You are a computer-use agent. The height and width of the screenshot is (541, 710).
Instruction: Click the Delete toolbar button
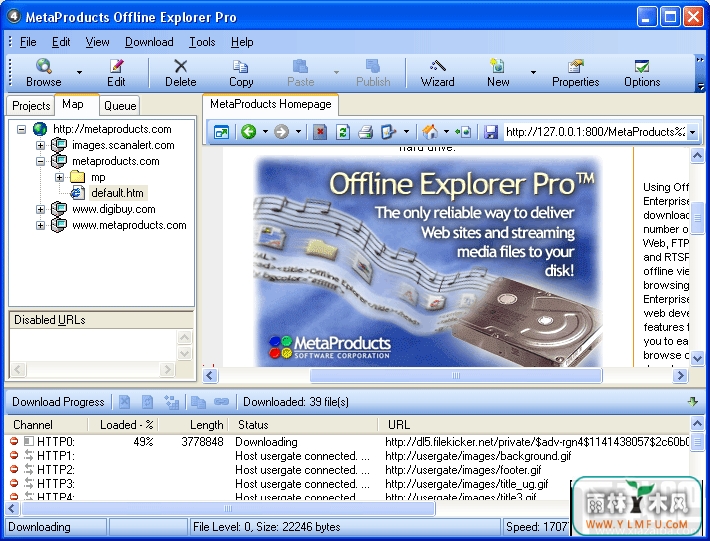(x=181, y=73)
